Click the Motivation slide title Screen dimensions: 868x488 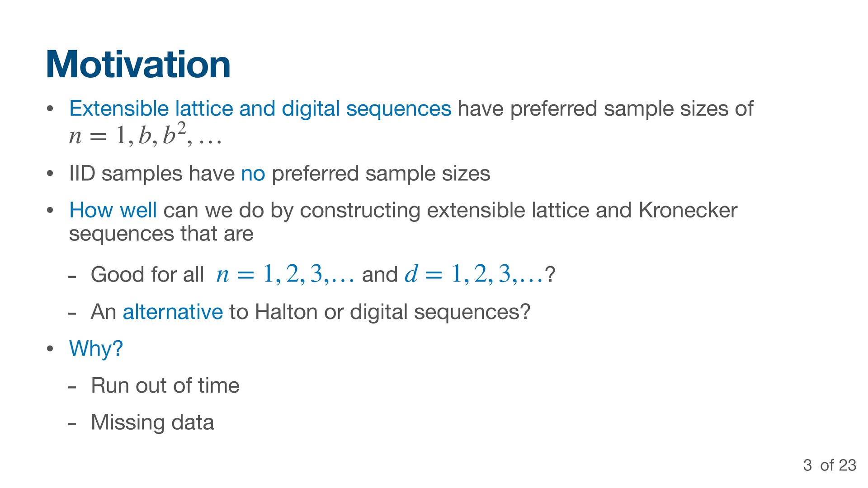[x=138, y=64]
